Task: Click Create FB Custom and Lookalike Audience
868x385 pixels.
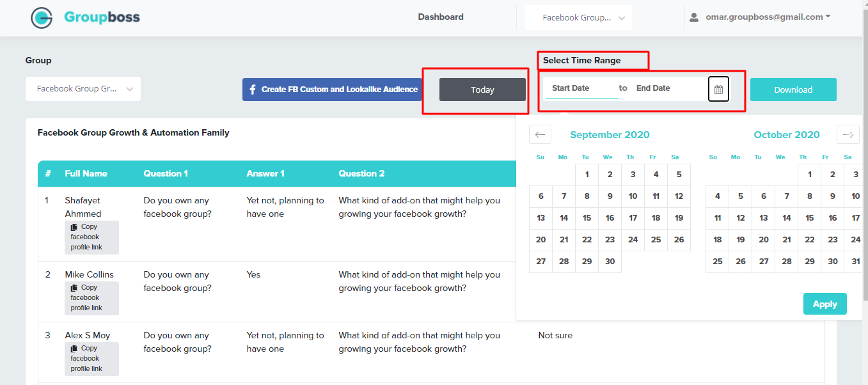Action: coord(333,90)
